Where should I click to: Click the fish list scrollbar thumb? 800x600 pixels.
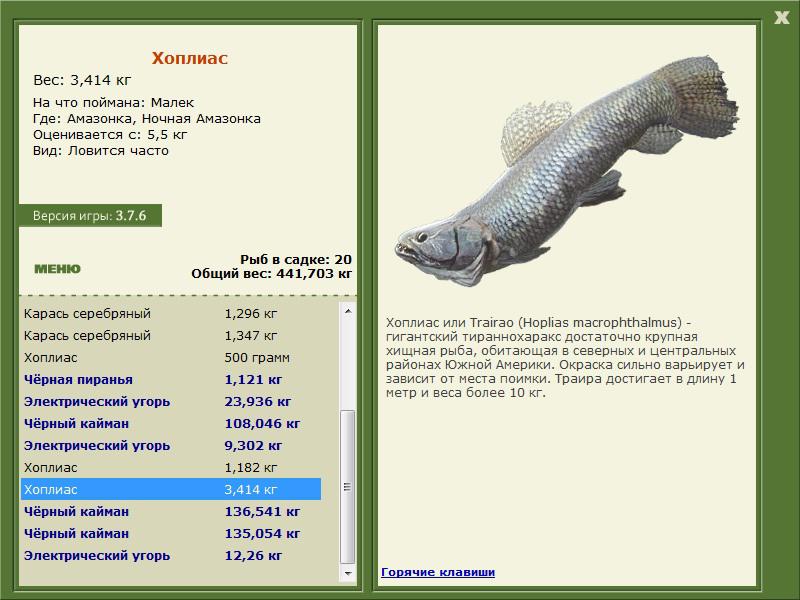(x=348, y=487)
